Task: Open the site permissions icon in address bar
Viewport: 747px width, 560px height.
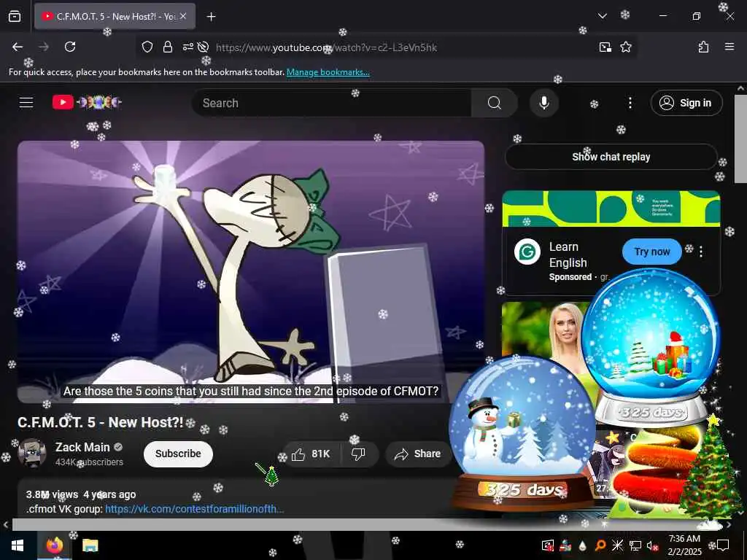Action: tap(187, 47)
